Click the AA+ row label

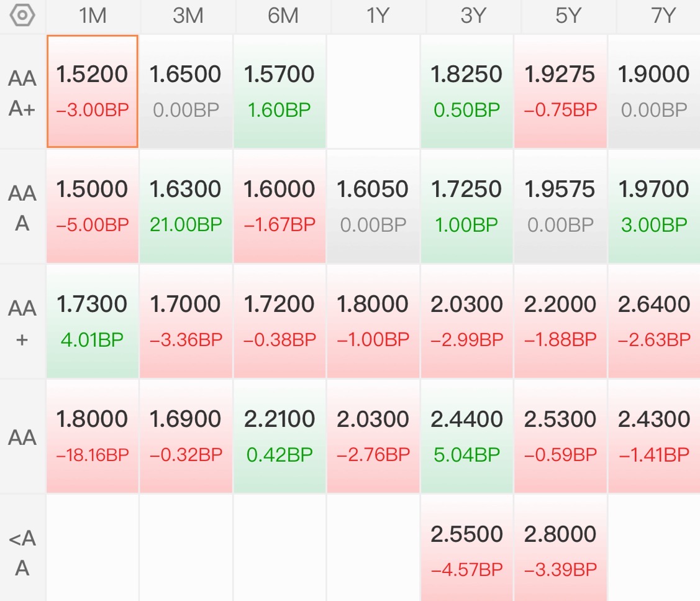(22, 323)
